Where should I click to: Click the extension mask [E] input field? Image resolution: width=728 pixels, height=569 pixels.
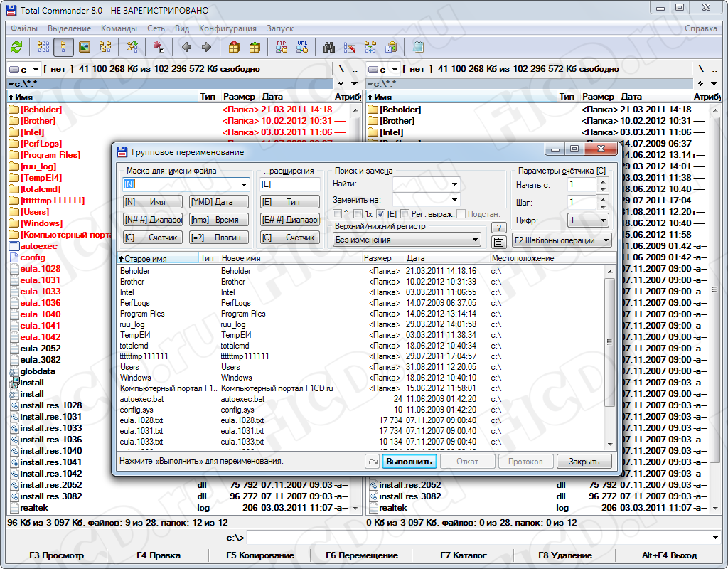(x=290, y=184)
